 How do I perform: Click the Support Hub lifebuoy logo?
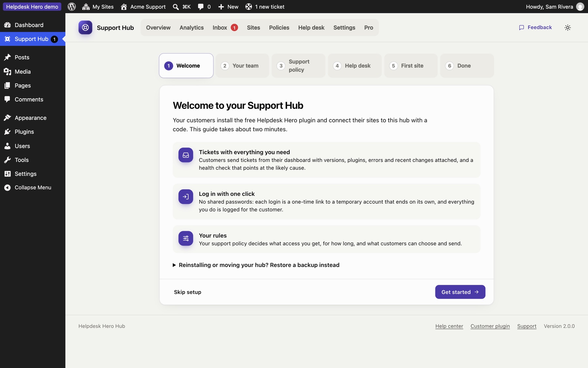pyautogui.click(x=85, y=27)
